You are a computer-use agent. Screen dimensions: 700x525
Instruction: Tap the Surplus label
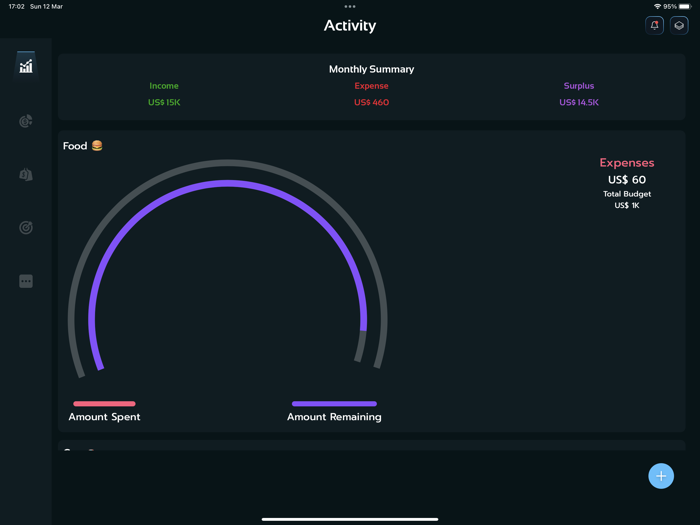[x=579, y=86]
